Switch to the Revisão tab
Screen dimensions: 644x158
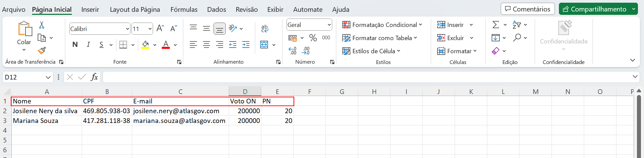coord(247,9)
